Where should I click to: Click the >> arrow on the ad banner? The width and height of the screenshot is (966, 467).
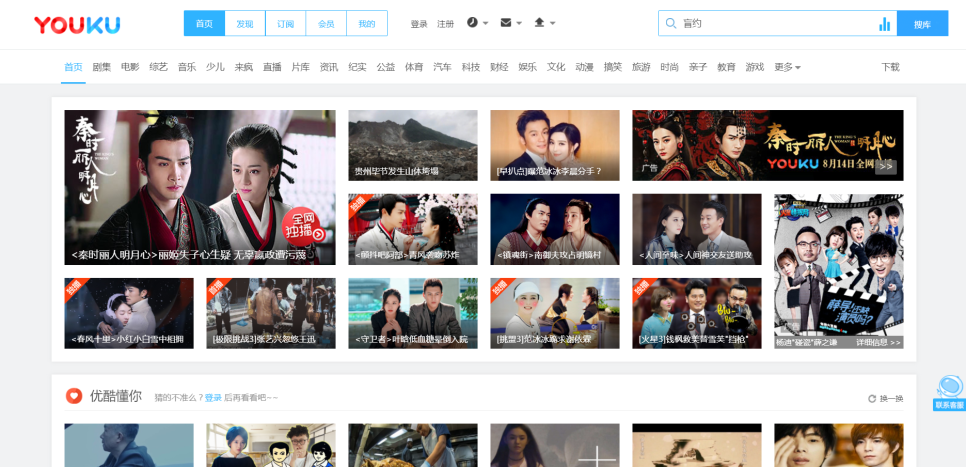click(885, 166)
